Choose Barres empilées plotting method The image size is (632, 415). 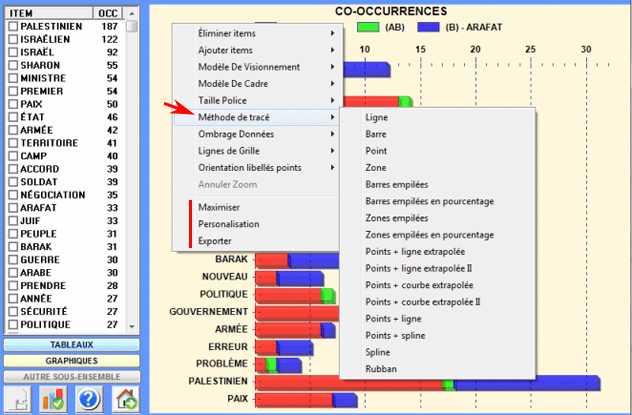[x=438, y=185]
